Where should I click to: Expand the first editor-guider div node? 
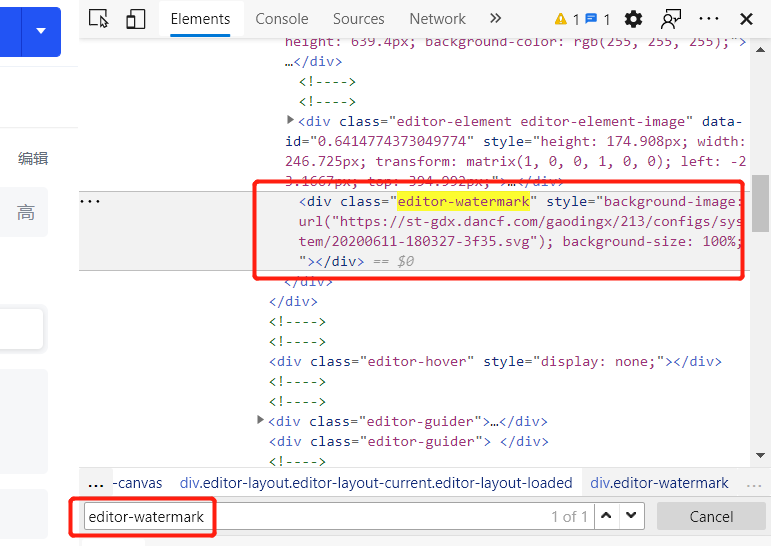(261, 420)
